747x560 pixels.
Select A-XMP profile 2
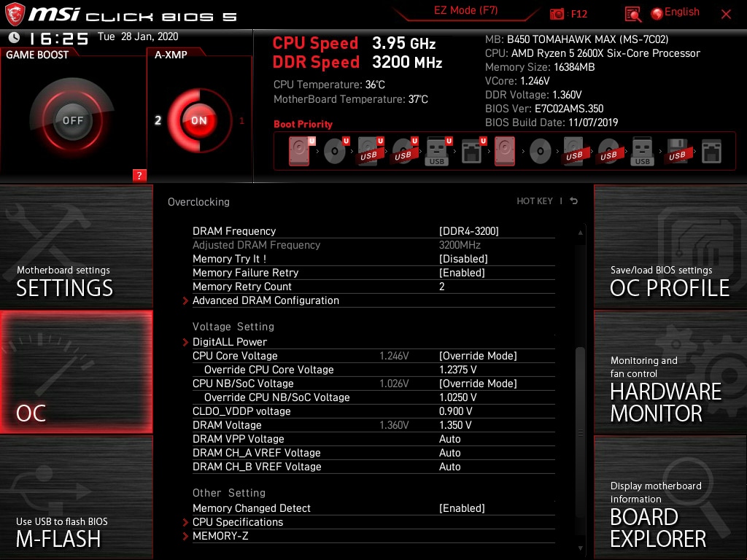(x=158, y=120)
